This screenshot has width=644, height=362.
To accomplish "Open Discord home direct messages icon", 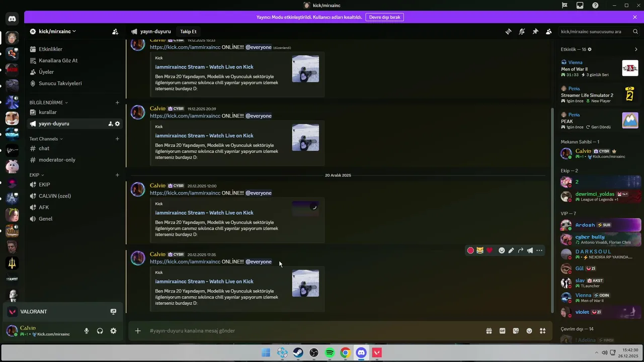I will coord(12,19).
